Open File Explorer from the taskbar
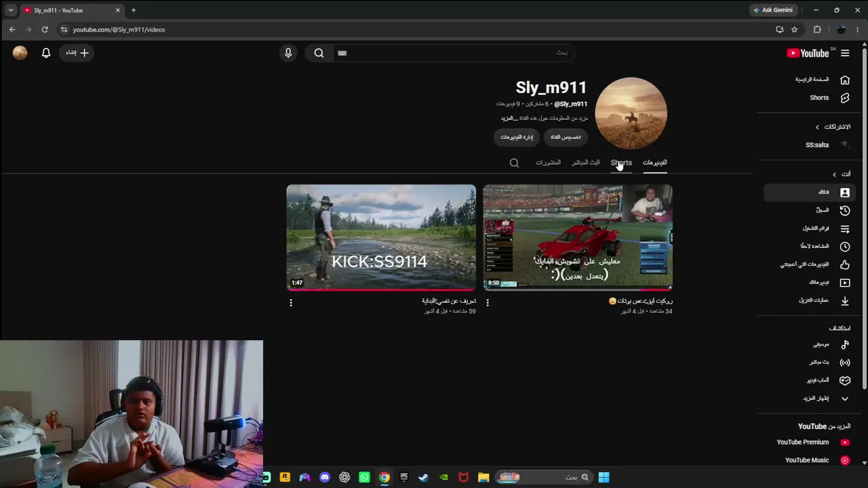 (484, 477)
